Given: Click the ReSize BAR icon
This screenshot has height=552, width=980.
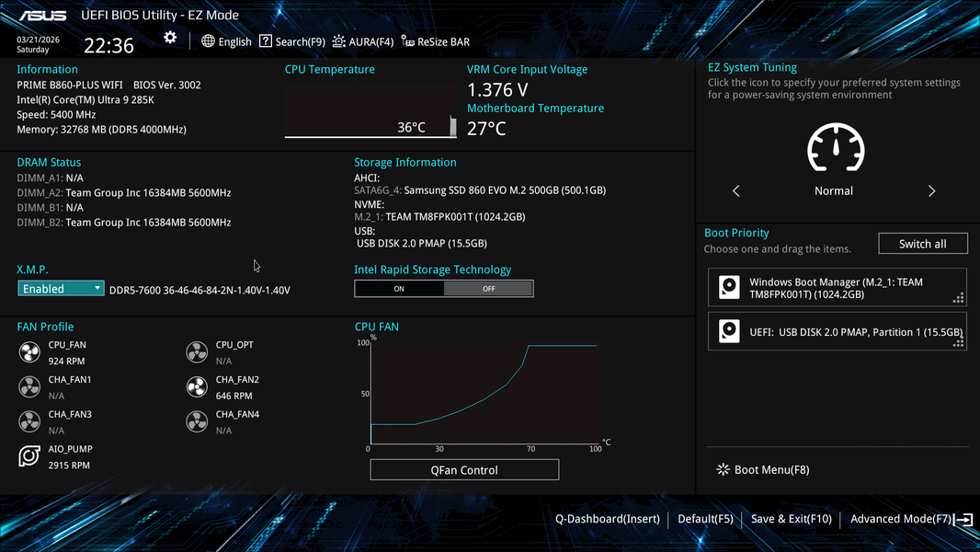Looking at the screenshot, I should point(407,41).
